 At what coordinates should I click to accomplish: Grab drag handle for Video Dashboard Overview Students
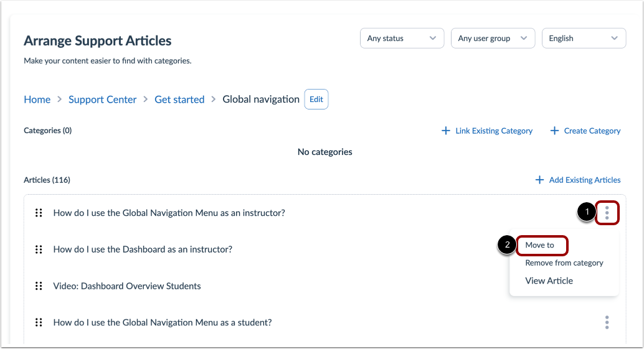tap(39, 286)
